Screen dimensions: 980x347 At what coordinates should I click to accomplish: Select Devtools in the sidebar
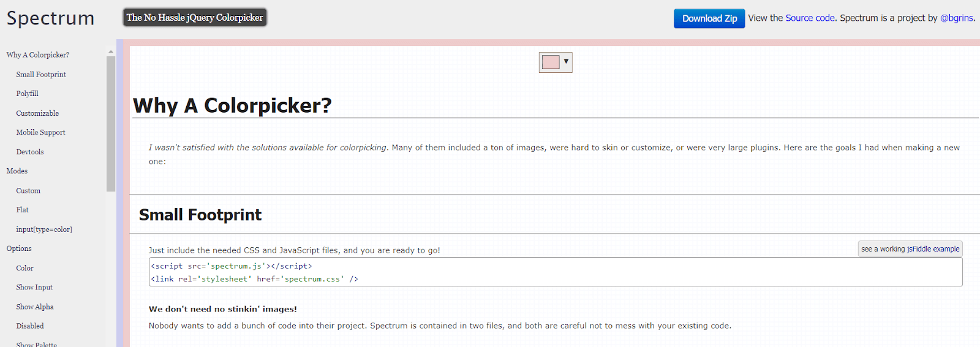[30, 152]
